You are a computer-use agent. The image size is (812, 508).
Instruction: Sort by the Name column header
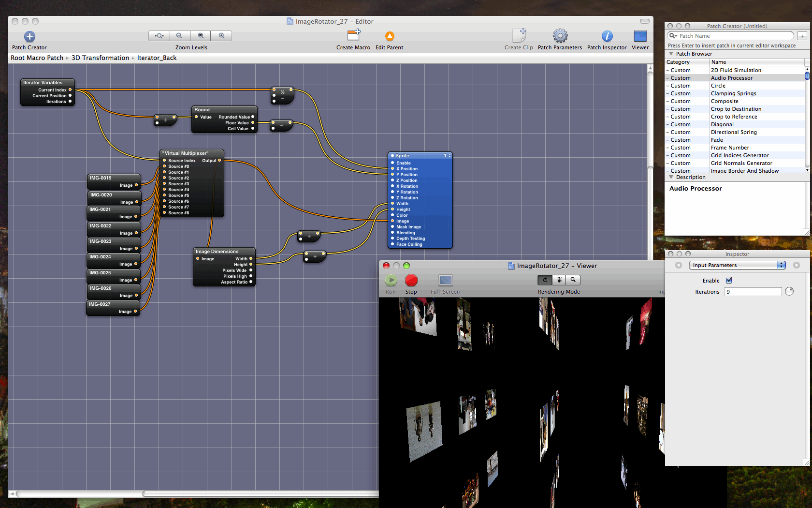756,62
